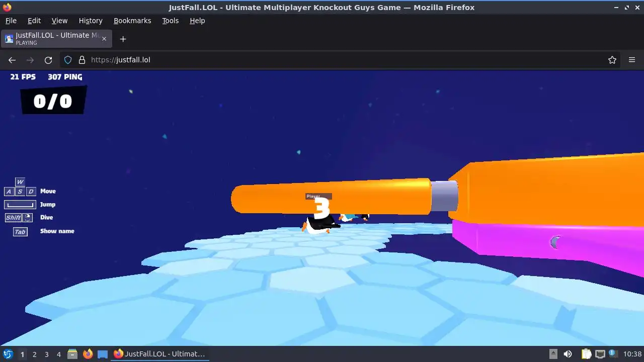
Task: Click the 10:38 taskbar clock
Action: 632,354
